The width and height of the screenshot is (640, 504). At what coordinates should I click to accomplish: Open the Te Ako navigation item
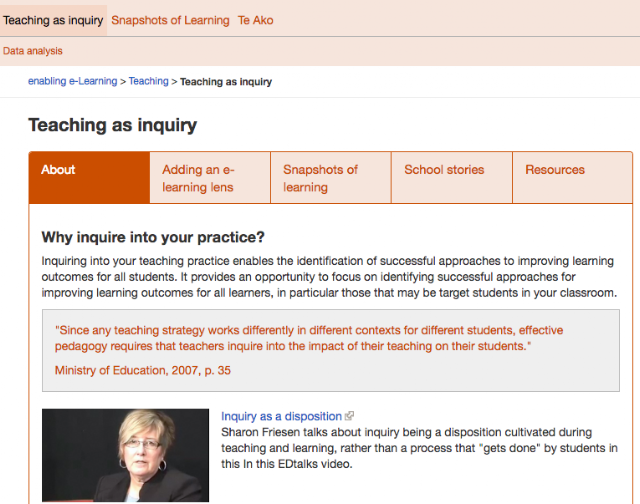pyautogui.click(x=256, y=20)
